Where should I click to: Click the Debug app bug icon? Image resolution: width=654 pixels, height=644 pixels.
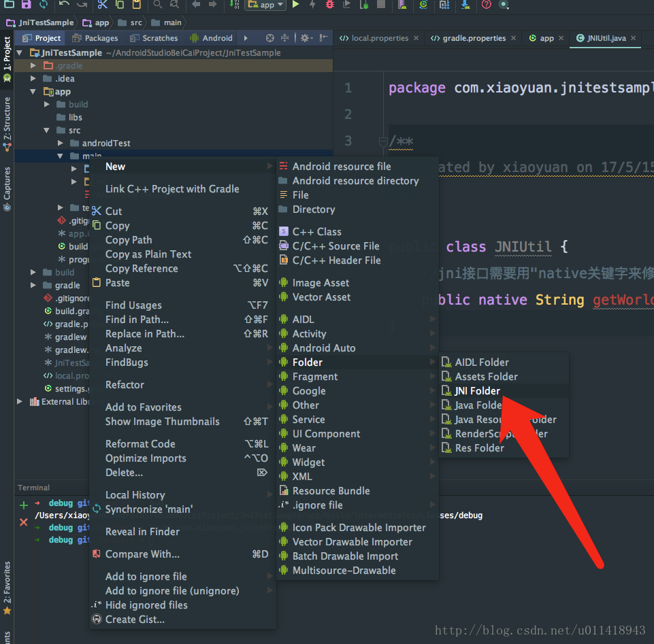click(330, 5)
